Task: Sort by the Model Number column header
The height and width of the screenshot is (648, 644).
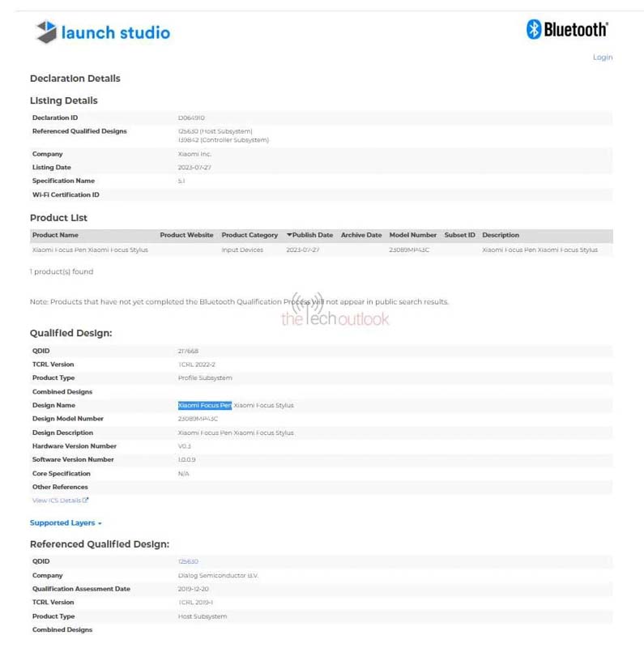Action: (x=413, y=235)
